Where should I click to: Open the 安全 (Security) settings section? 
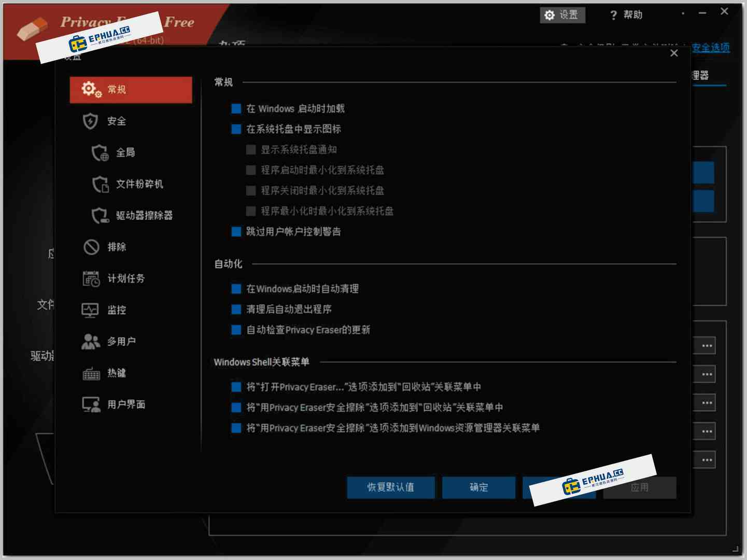coord(116,121)
